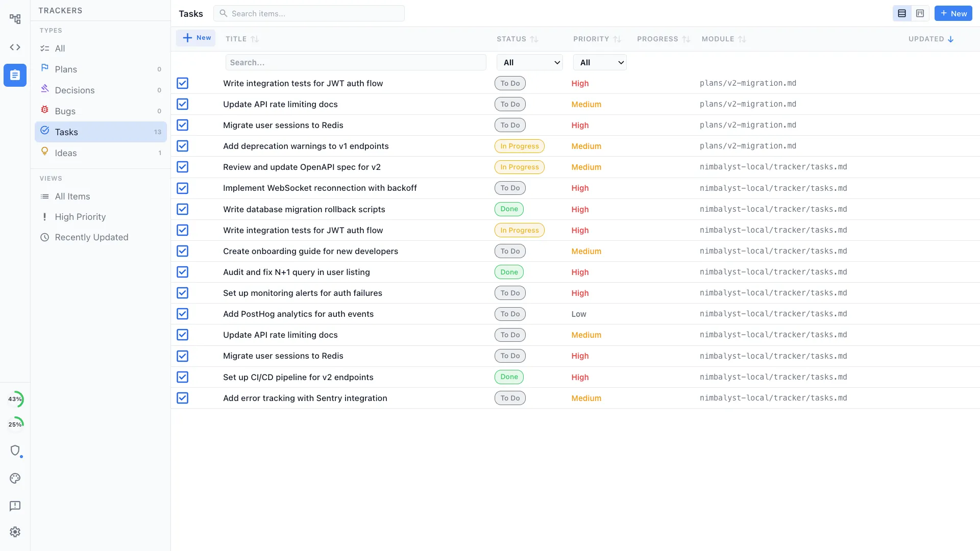Select the code view icon in left rail
980x551 pixels.
click(15, 47)
